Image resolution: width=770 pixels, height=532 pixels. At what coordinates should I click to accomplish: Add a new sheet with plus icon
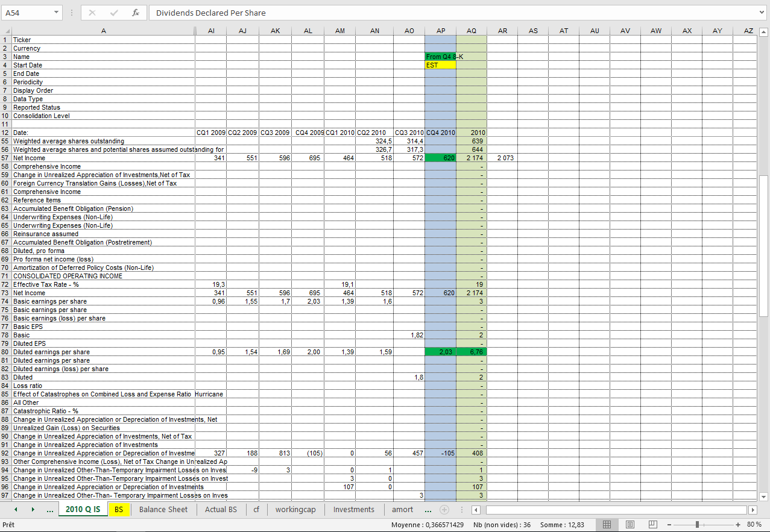(444, 510)
